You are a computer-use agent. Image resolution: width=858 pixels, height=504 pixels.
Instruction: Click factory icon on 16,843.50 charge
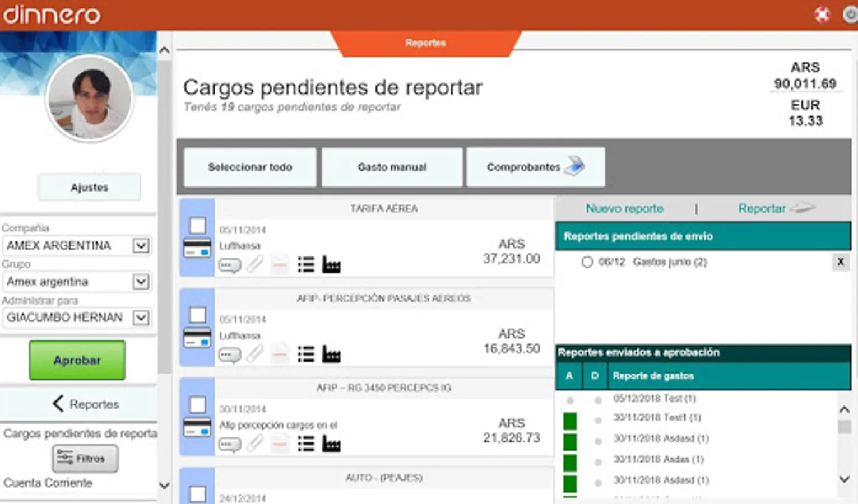tap(331, 354)
